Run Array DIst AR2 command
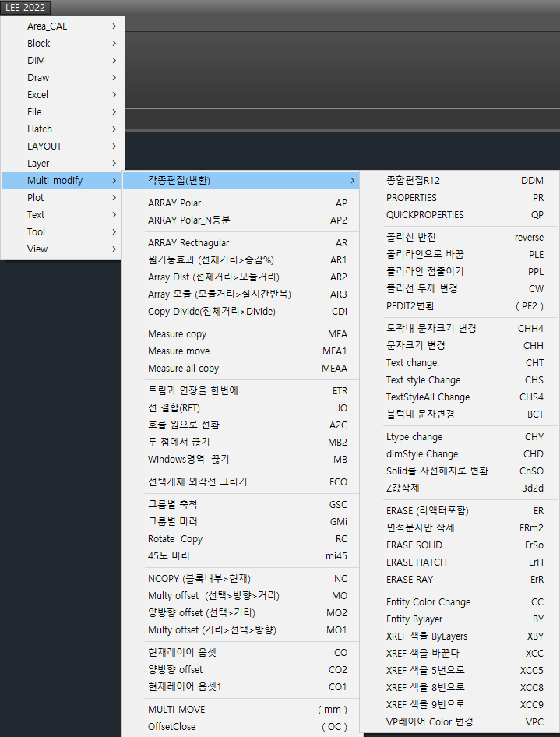The image size is (560, 737). tap(241, 277)
